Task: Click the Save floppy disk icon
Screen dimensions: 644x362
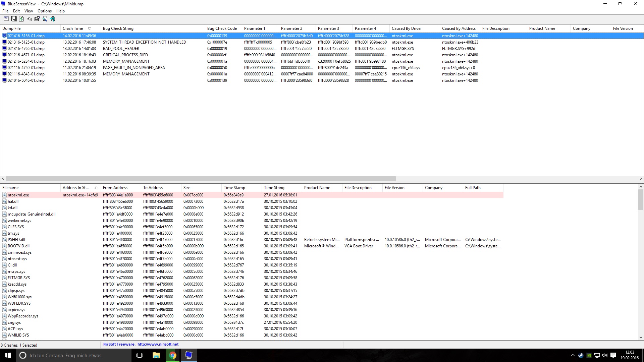Action: pyautogui.click(x=14, y=19)
